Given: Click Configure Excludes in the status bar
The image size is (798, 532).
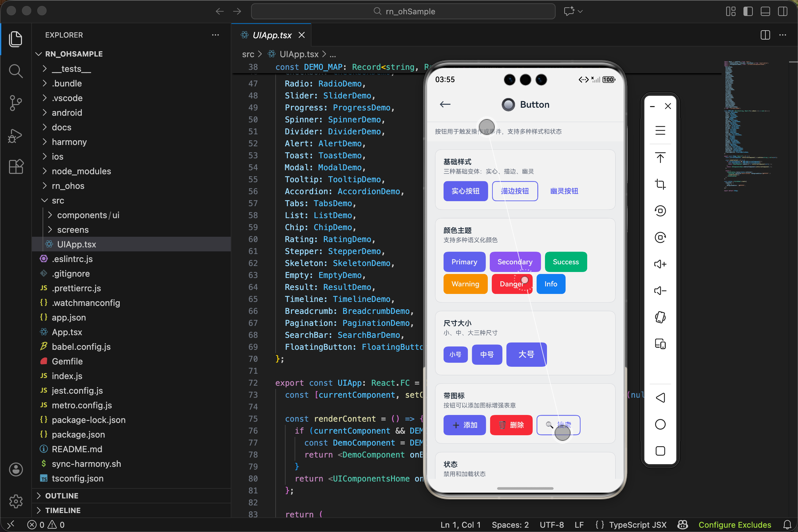Looking at the screenshot, I should pyautogui.click(x=734, y=525).
